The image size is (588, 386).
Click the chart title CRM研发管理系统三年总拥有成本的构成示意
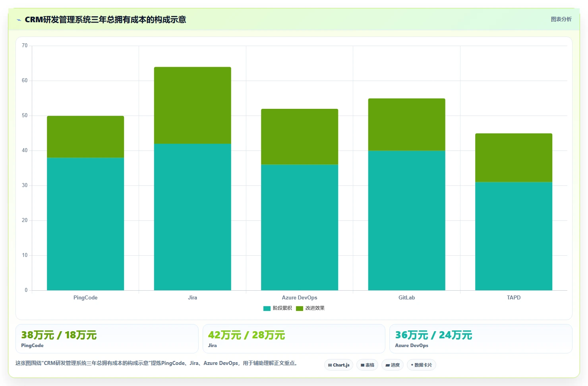105,20
